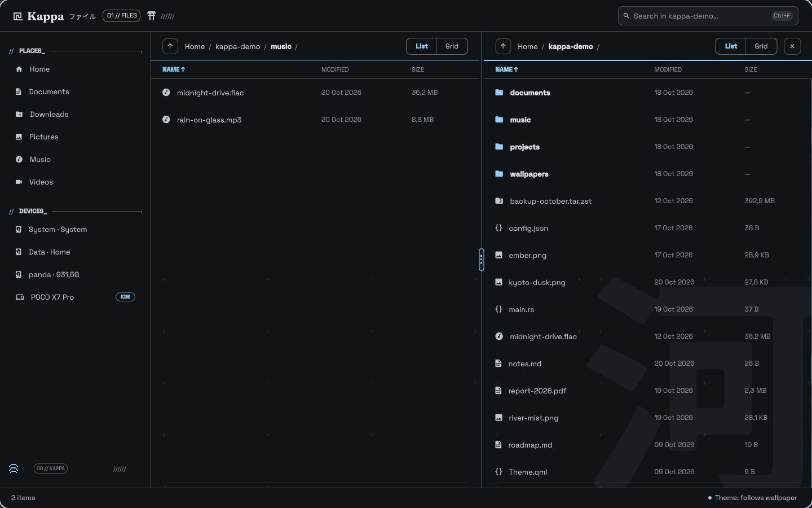
Task: Click the wave icon at sidebar bottom
Action: point(14,468)
